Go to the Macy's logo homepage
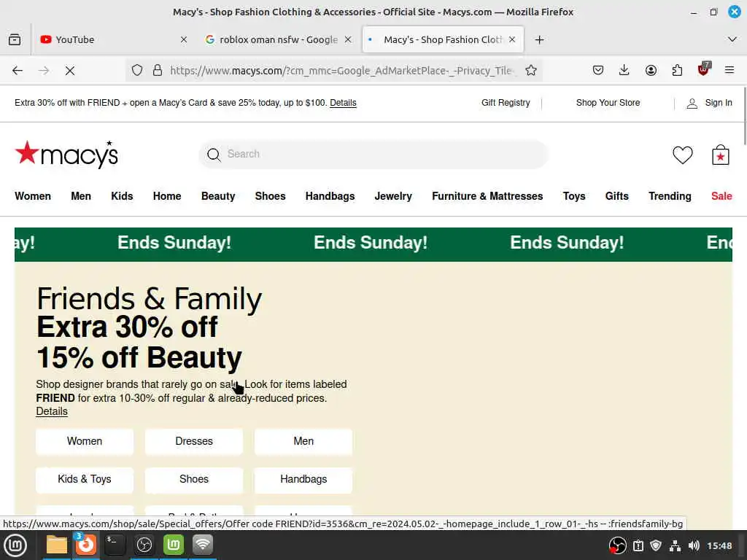This screenshot has width=747, height=560. (x=66, y=154)
